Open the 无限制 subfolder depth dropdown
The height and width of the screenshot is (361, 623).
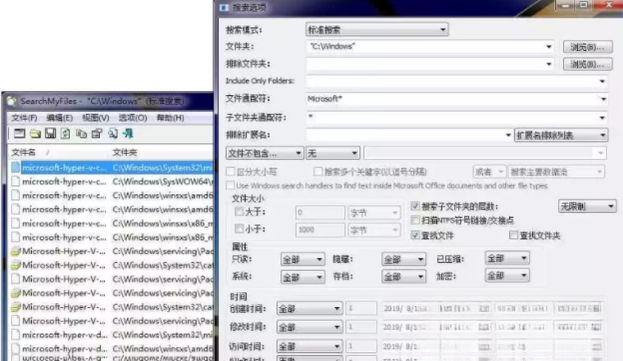point(587,206)
